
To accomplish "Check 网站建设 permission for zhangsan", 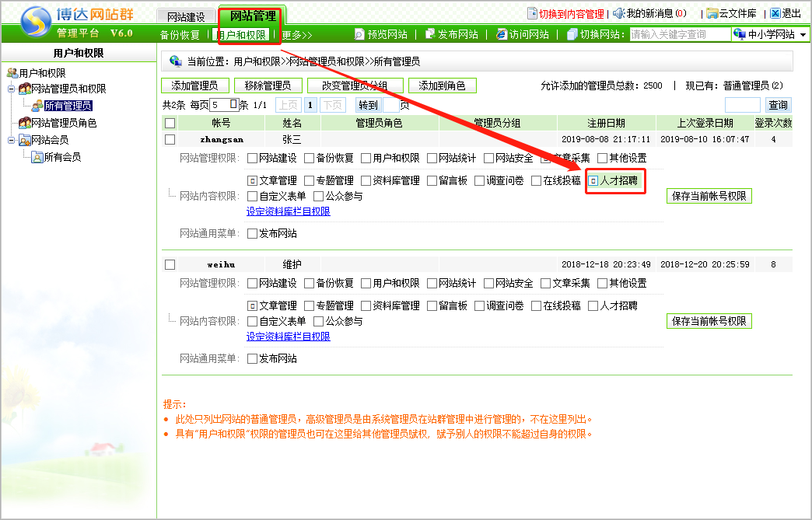I will click(253, 159).
